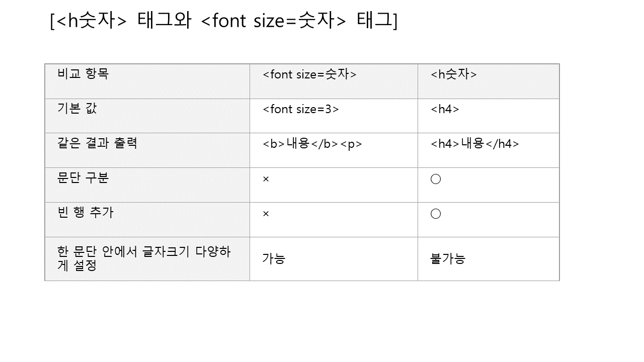Click the '<b>내용</b><p>' cell

pyautogui.click(x=312, y=144)
